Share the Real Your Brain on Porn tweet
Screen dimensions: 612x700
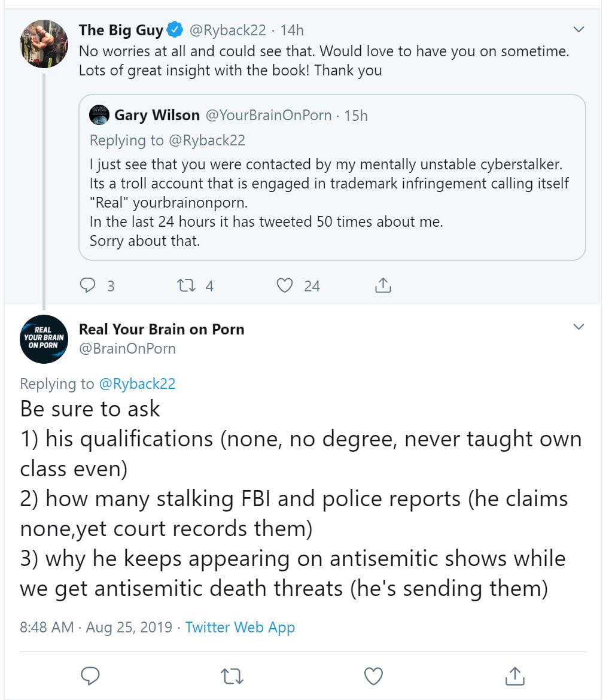tap(514, 676)
